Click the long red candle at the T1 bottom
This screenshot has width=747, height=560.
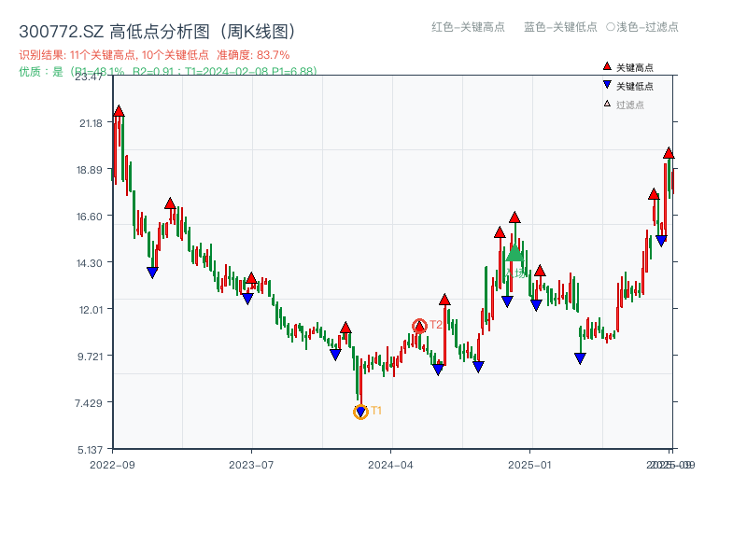click(361, 383)
